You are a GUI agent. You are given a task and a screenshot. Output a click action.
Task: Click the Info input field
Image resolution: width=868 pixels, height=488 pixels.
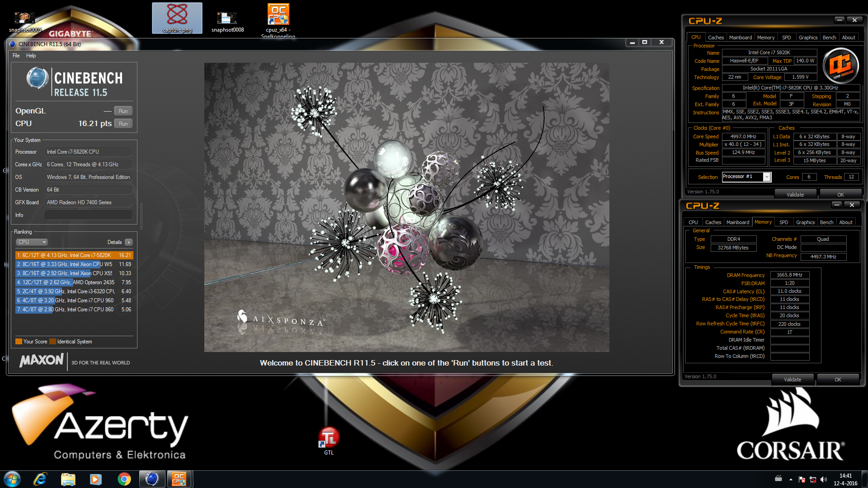click(89, 215)
